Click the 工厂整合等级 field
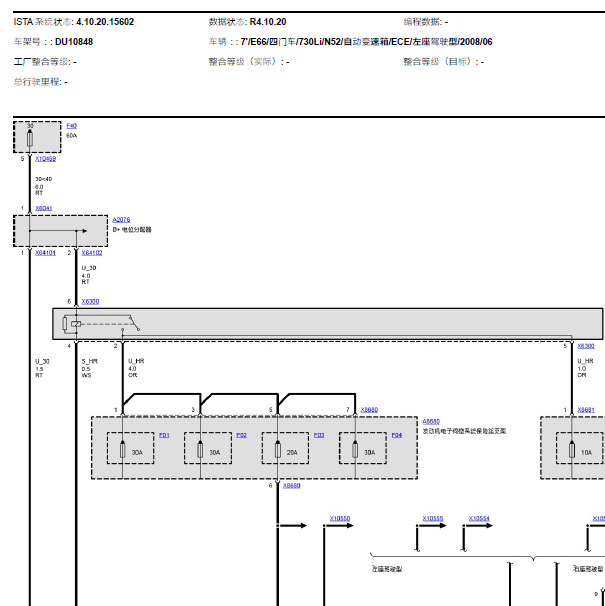This screenshot has height=606, width=605. (45, 62)
